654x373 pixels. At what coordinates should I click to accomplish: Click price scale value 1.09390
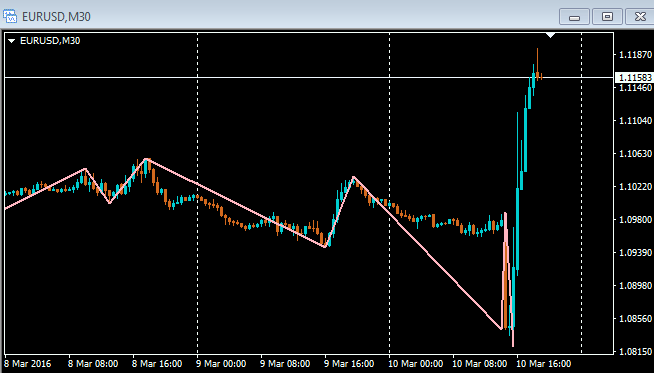pyautogui.click(x=635, y=252)
